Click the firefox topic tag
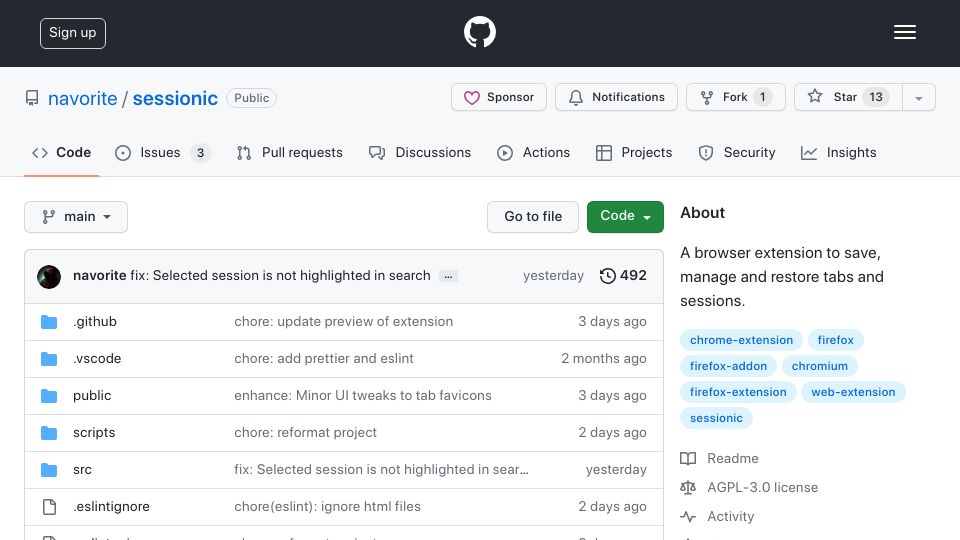 (x=835, y=340)
